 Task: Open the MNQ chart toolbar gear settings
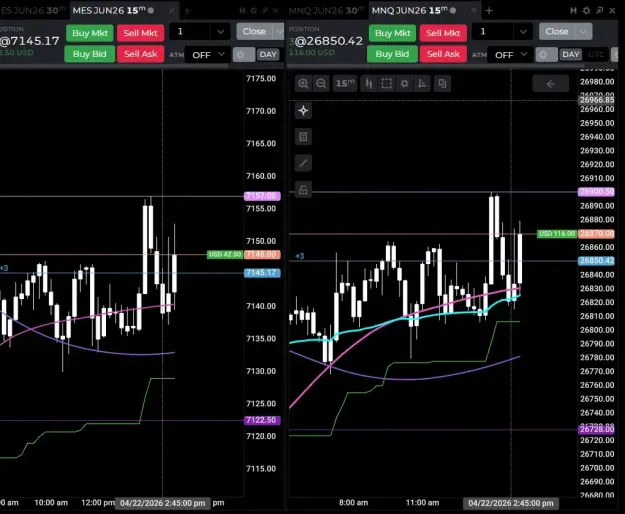(404, 83)
